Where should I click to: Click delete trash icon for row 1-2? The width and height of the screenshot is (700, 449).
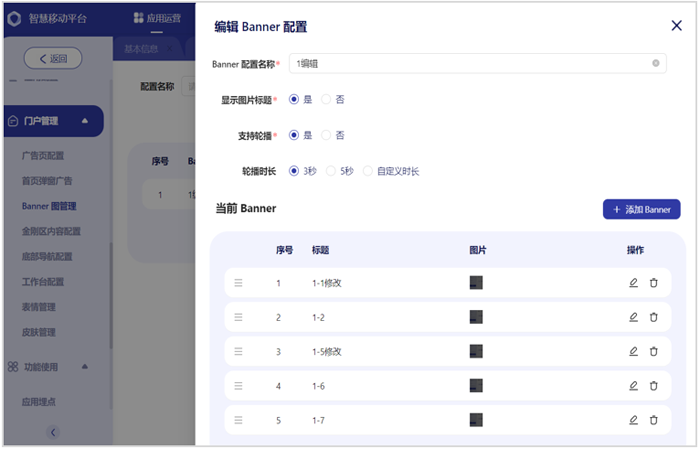(x=654, y=317)
